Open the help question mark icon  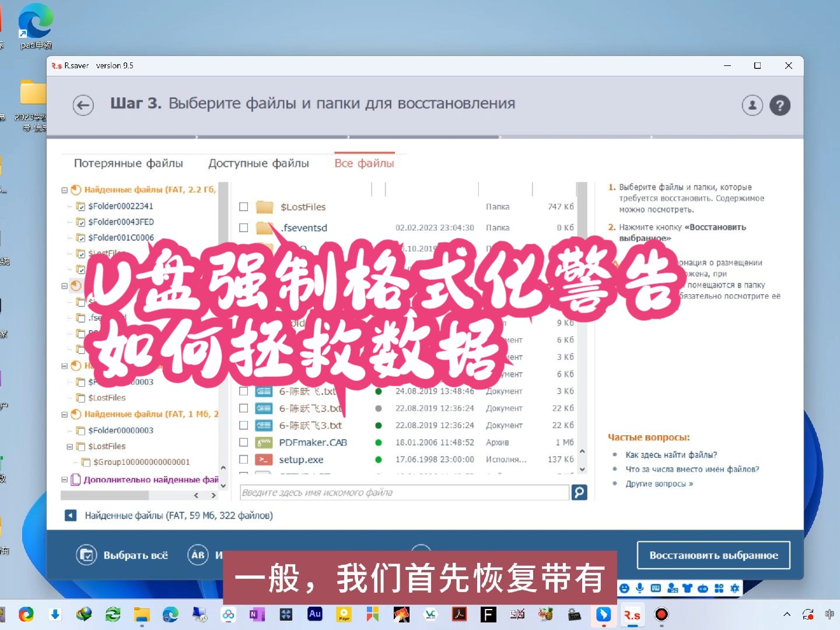click(x=780, y=105)
